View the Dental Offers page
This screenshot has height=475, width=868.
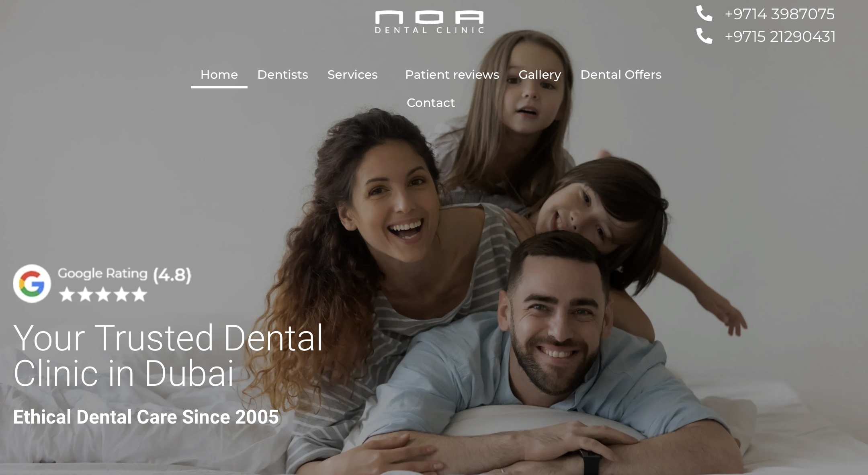pyautogui.click(x=621, y=75)
